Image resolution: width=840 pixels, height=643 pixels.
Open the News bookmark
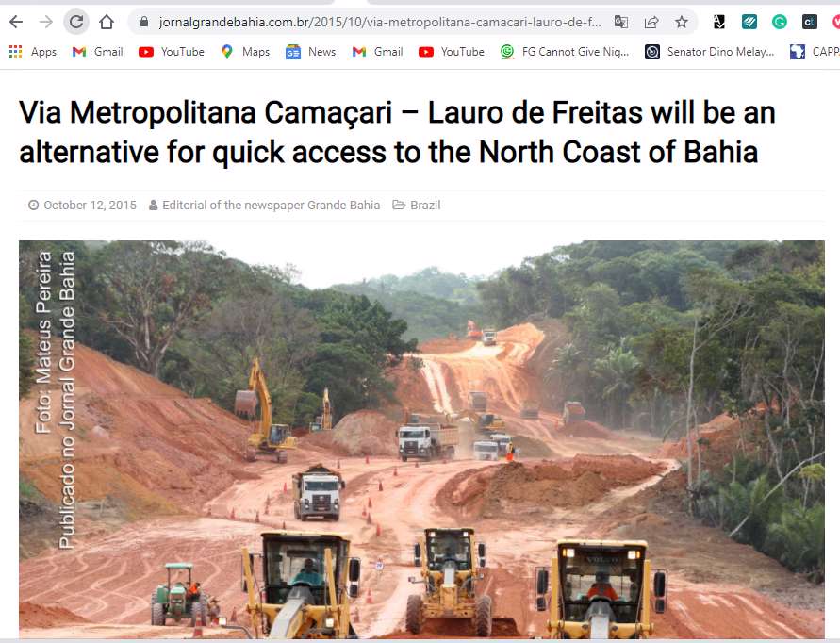pyautogui.click(x=311, y=52)
